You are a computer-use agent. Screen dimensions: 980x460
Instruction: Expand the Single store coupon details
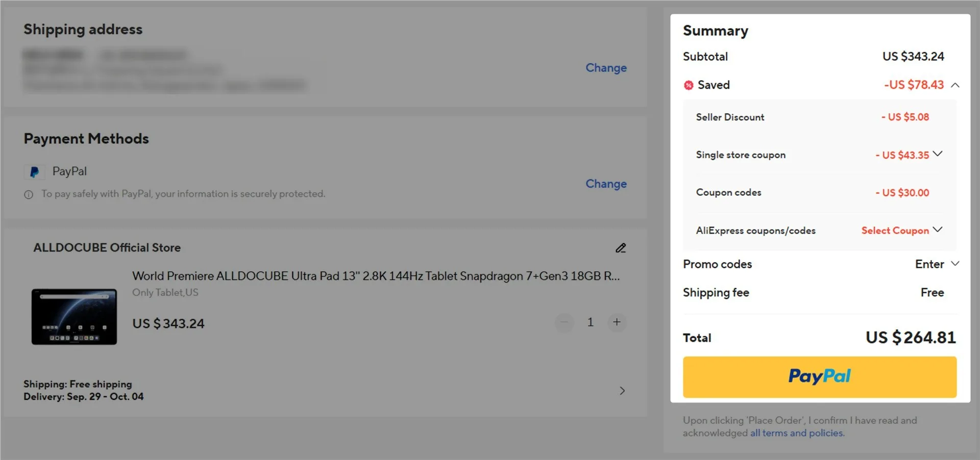[938, 154]
